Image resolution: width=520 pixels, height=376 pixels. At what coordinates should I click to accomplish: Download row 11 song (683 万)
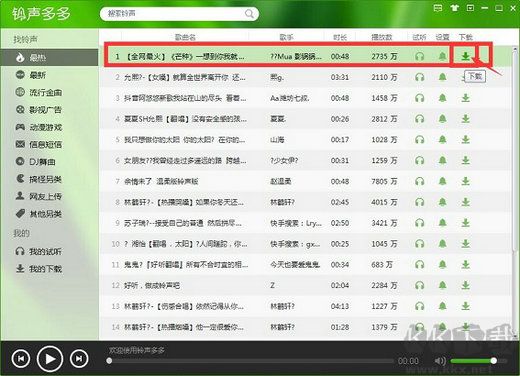tap(466, 265)
